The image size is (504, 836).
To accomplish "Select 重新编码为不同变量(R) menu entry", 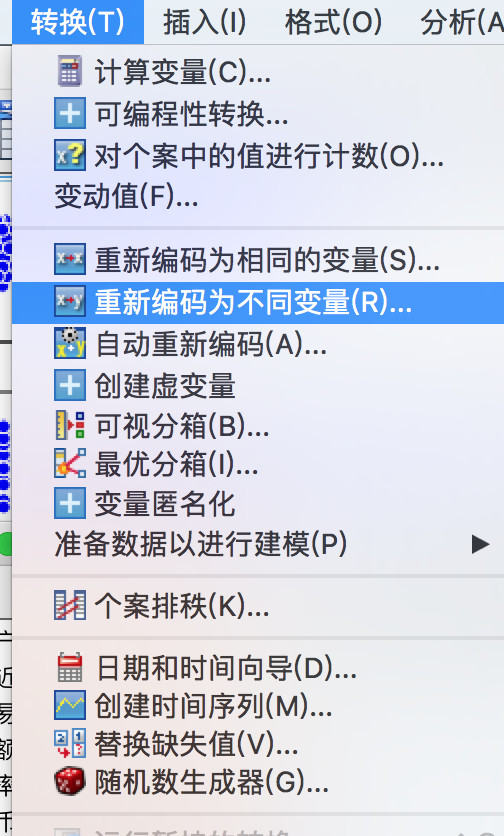I will coord(258,302).
